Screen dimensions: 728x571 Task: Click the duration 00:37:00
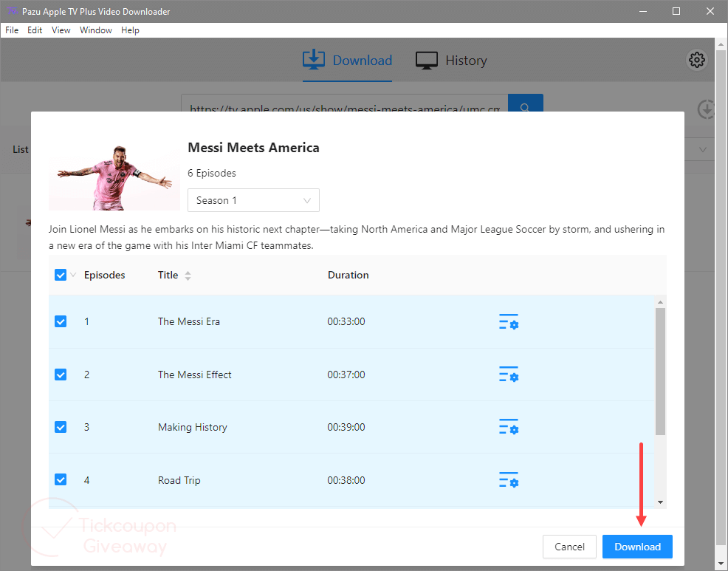click(346, 375)
